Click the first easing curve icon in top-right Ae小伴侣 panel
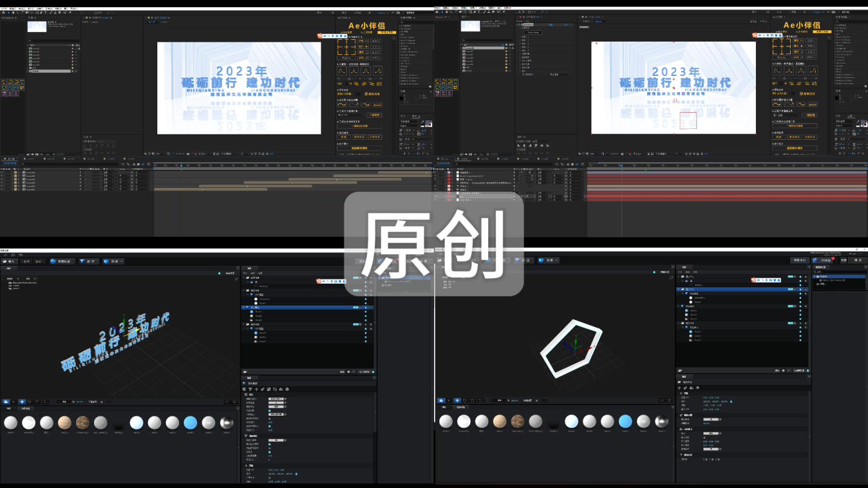This screenshot has width=868, height=488. [778, 70]
